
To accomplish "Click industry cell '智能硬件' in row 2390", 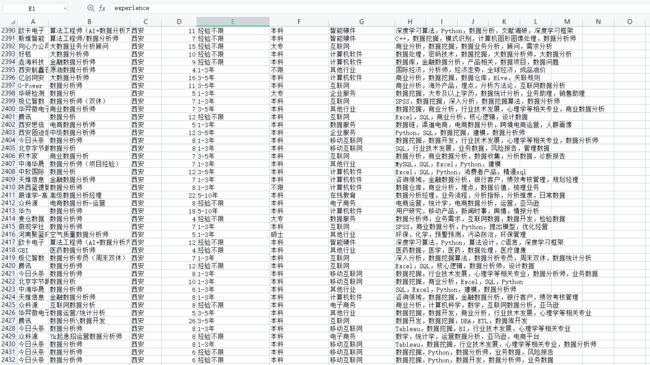I will tap(343, 30).
